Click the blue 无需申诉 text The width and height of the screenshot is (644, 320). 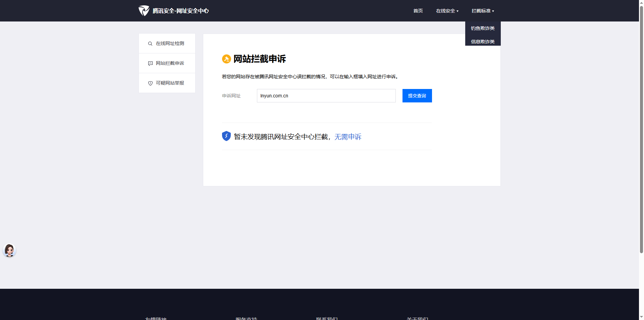(x=348, y=137)
